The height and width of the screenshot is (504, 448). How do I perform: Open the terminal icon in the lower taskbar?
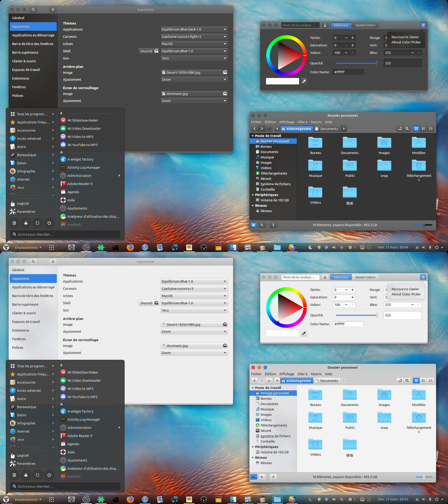(115, 499)
